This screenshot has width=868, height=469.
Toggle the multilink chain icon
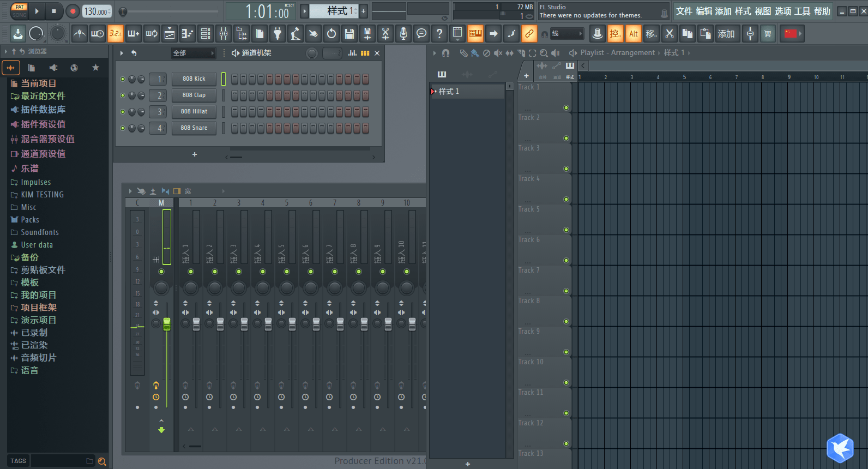(x=529, y=34)
